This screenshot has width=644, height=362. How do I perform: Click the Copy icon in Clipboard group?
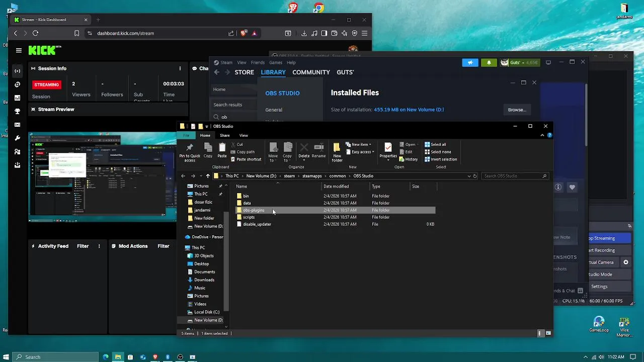tap(208, 150)
